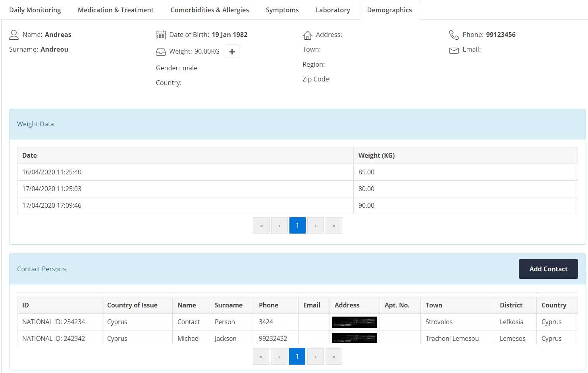Click the person icon beside Name

point(14,35)
